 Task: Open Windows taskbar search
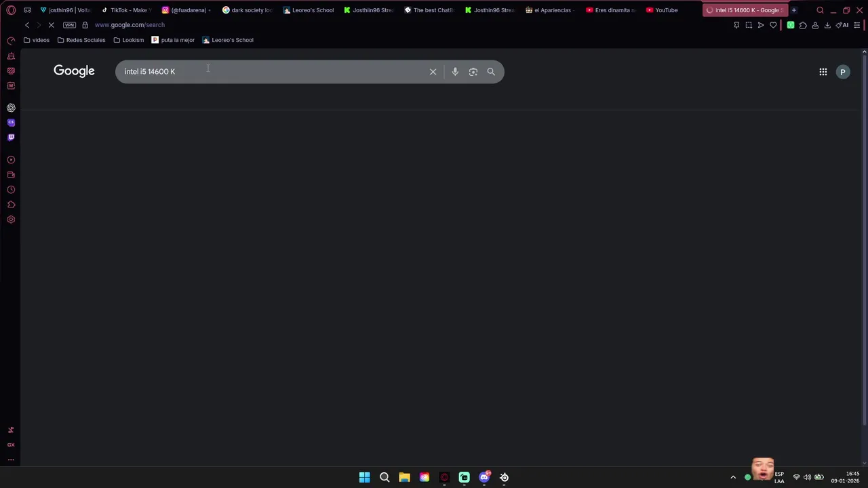click(384, 477)
